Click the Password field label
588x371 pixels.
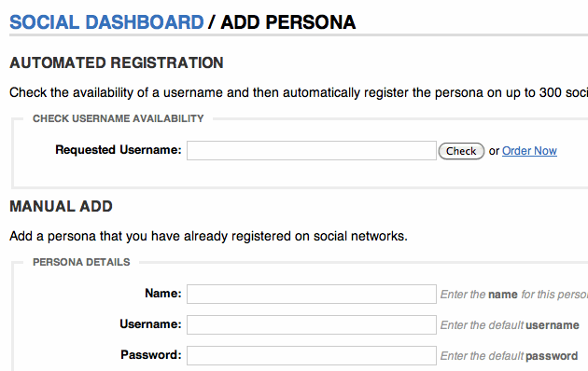click(x=151, y=354)
